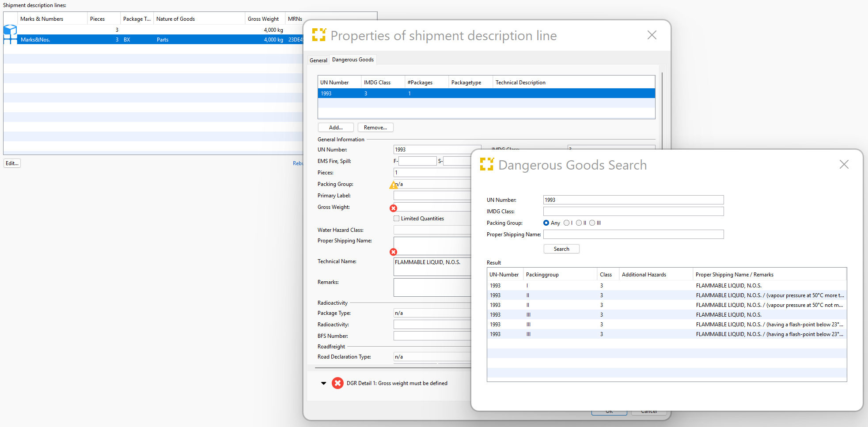Click the Technical Description column header
Image resolution: width=868 pixels, height=427 pixels.
(573, 83)
